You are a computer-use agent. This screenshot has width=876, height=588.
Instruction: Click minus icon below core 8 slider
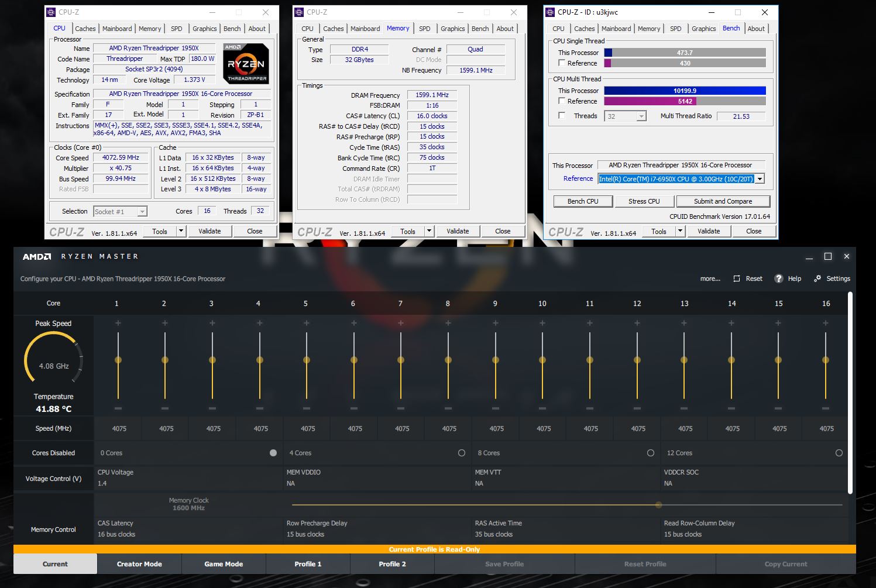pos(448,408)
